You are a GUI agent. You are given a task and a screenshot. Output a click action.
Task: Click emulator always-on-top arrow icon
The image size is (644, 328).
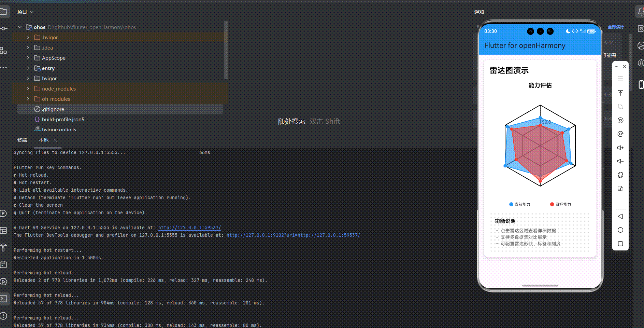620,93
